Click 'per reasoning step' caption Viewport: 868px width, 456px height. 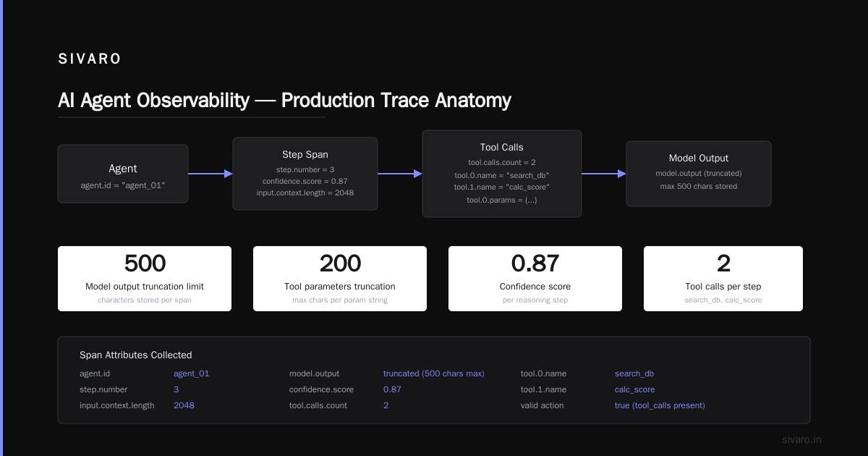coord(535,300)
